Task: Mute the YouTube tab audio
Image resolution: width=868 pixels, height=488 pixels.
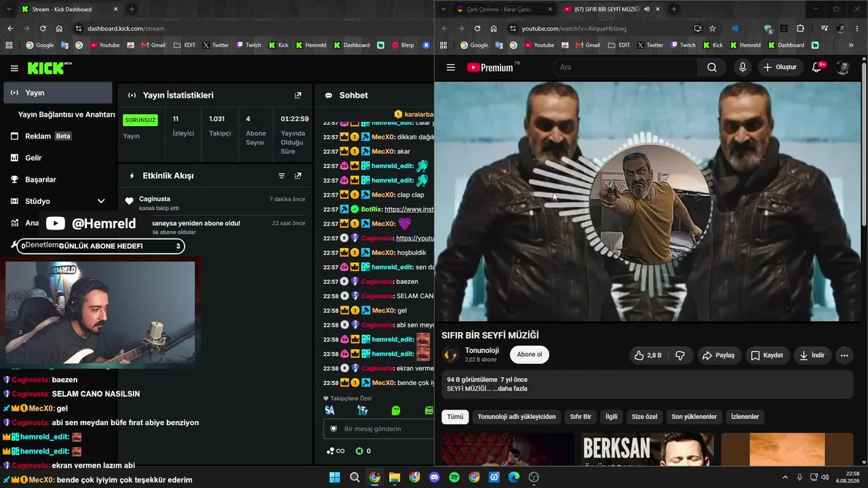Action: click(646, 9)
